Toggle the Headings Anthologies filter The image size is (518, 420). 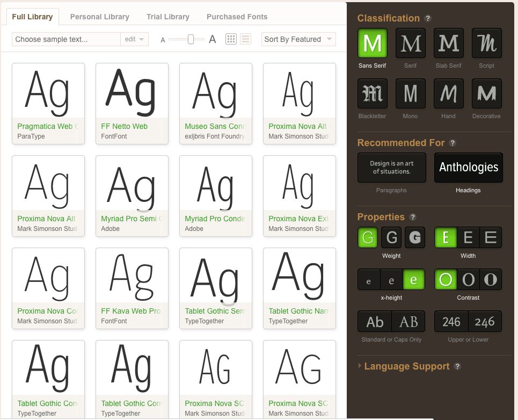pos(469,168)
